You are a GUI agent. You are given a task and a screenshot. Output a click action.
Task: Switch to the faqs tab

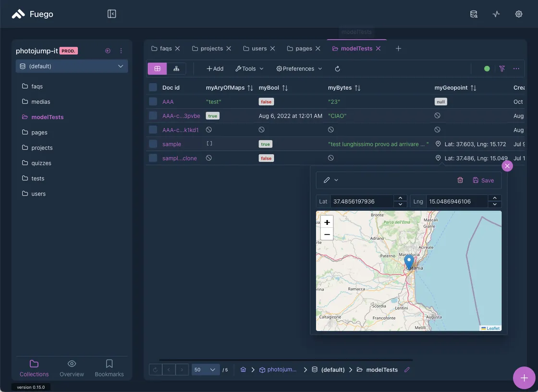[161, 49]
